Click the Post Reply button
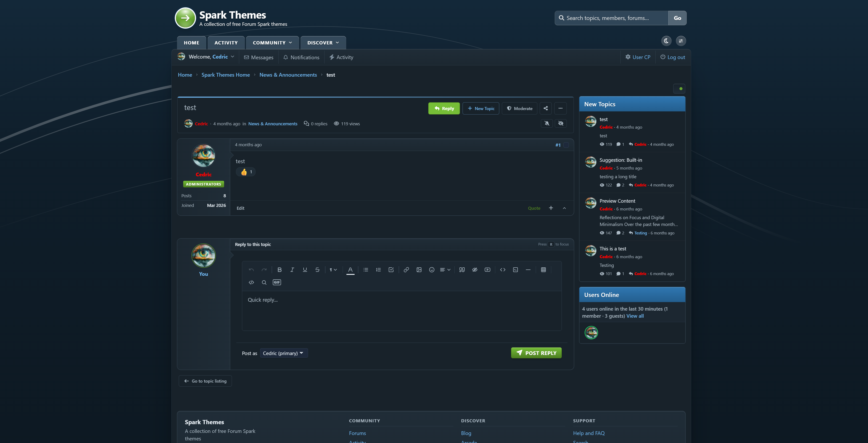The width and height of the screenshot is (868, 443). (x=536, y=353)
